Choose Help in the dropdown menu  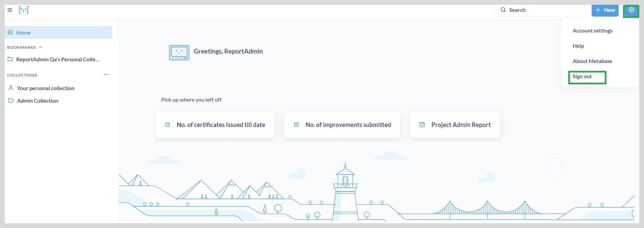pyautogui.click(x=578, y=46)
